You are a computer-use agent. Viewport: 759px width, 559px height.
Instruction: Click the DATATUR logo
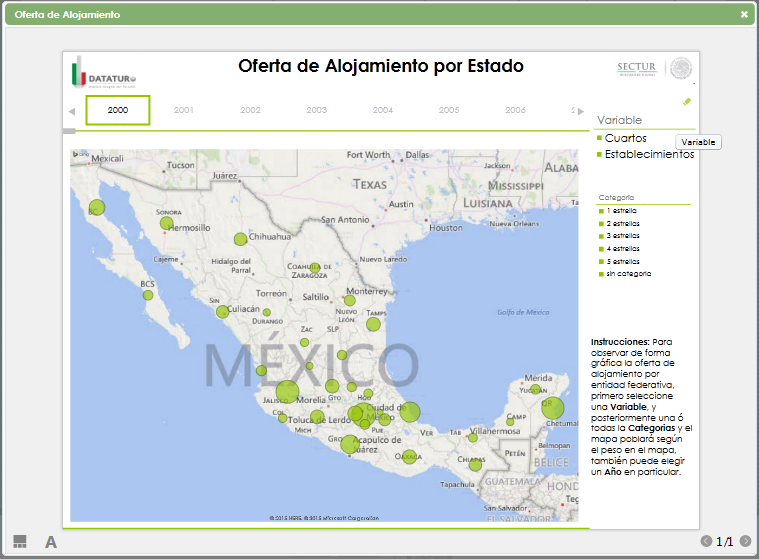(104, 74)
